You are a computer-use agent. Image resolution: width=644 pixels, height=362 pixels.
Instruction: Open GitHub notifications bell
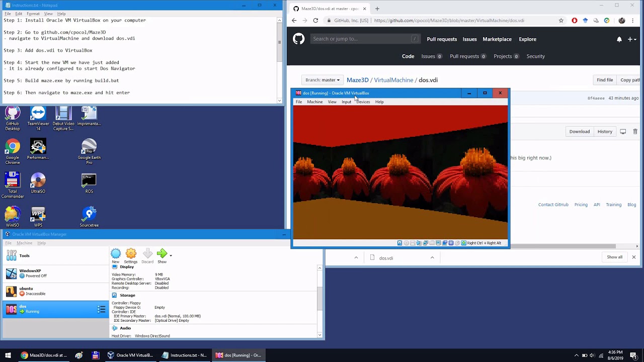(619, 39)
